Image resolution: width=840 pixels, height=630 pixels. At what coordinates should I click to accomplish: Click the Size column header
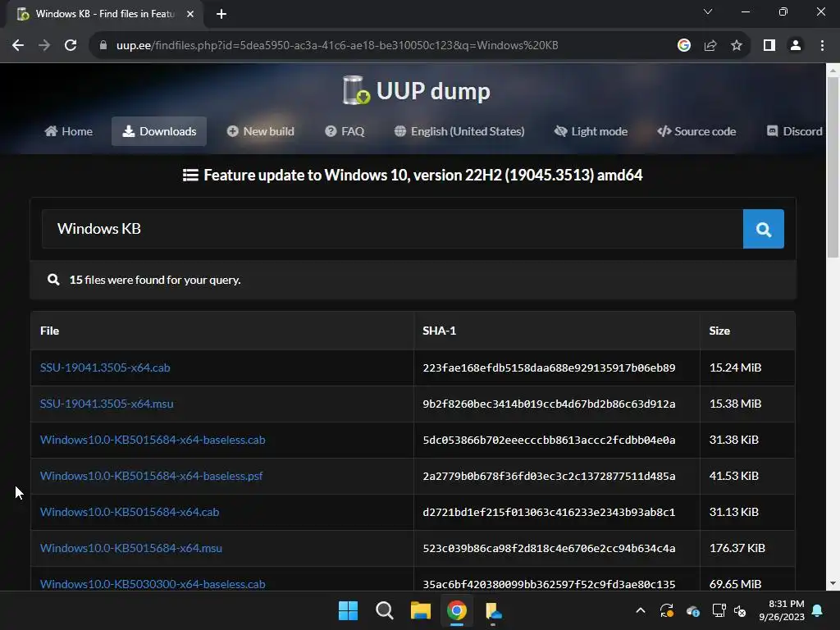[x=719, y=331]
